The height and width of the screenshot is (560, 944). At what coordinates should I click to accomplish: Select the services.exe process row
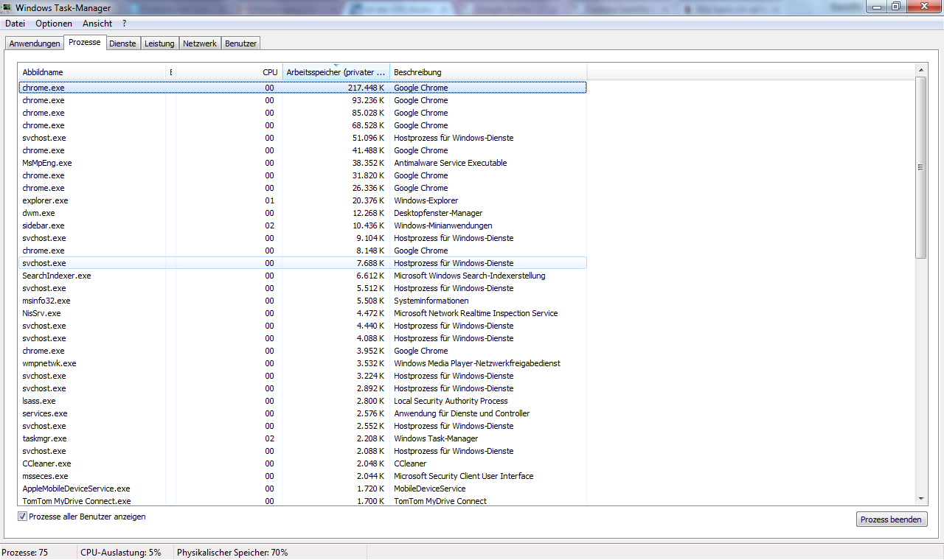pos(302,413)
